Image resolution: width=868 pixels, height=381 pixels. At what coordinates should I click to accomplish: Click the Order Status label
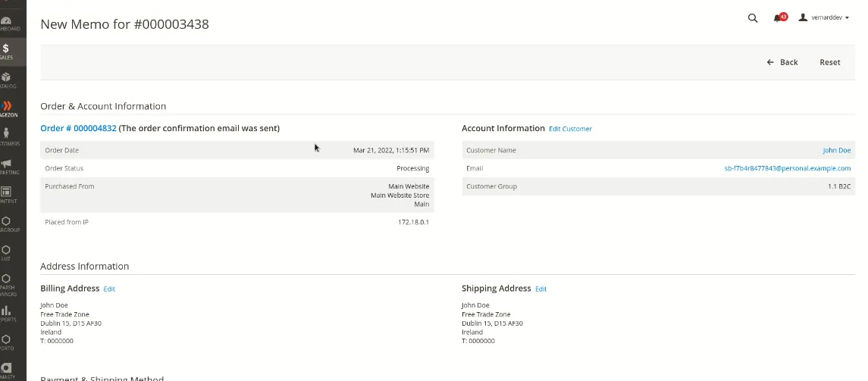[64, 168]
